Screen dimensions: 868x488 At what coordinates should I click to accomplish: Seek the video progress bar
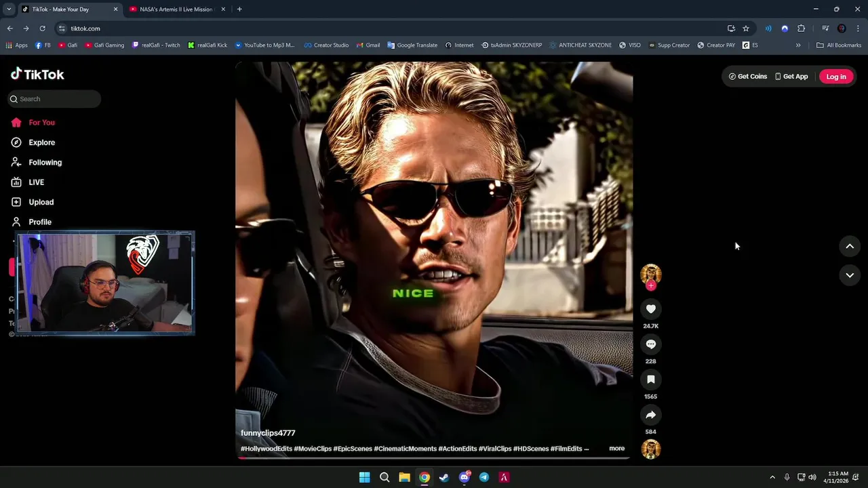click(434, 458)
